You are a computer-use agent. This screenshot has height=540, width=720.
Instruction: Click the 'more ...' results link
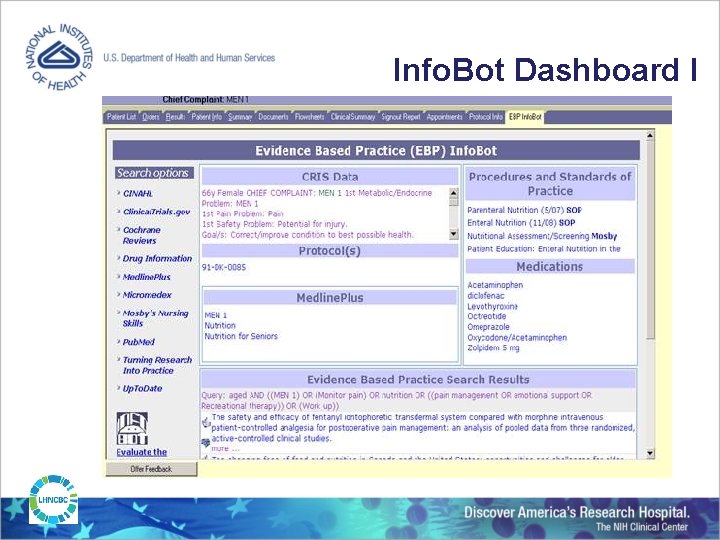225,449
